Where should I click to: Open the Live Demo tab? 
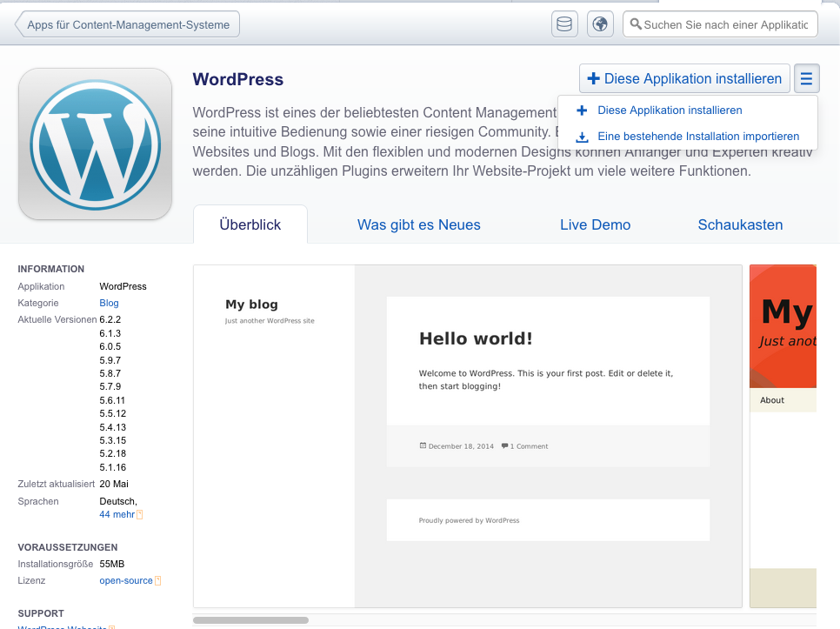click(595, 224)
